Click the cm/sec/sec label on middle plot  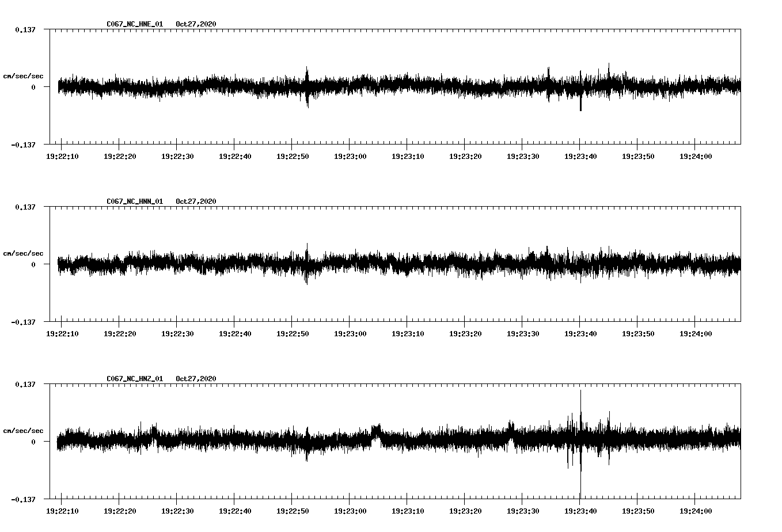[24, 253]
